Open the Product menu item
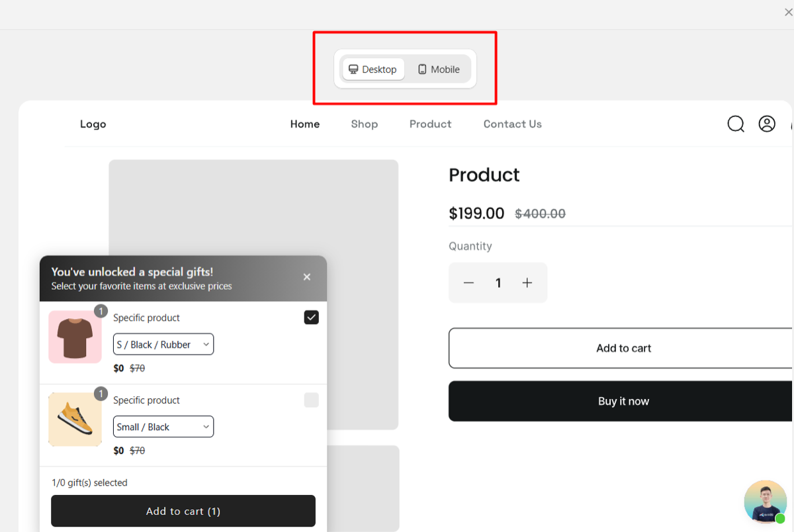Image resolution: width=794 pixels, height=532 pixels. pos(431,124)
